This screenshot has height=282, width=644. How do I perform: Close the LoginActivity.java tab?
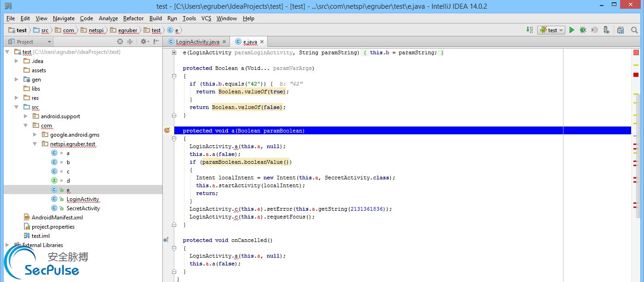coord(224,42)
